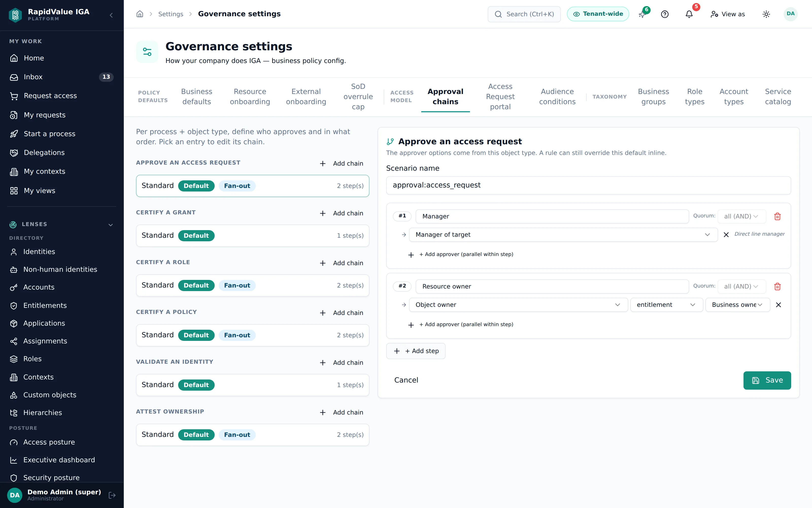This screenshot has height=508, width=812.
Task: Switch to SoD overrule cap tab
Action: click(x=358, y=97)
